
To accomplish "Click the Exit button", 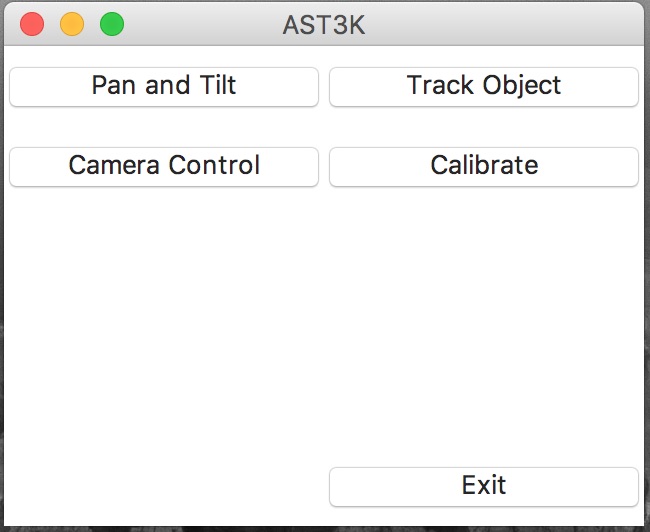I will pyautogui.click(x=484, y=486).
